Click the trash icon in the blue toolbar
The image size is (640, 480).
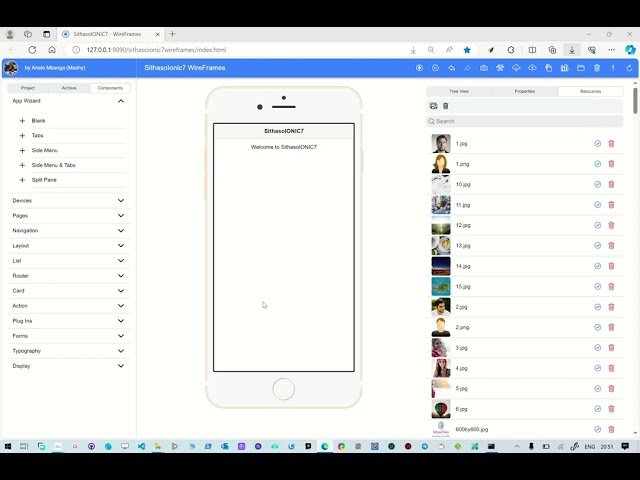(597, 68)
